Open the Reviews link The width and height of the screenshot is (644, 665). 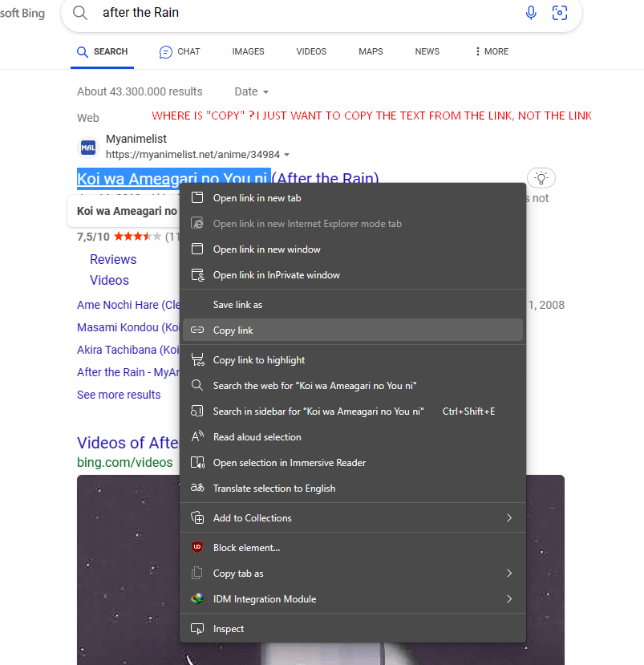113,259
